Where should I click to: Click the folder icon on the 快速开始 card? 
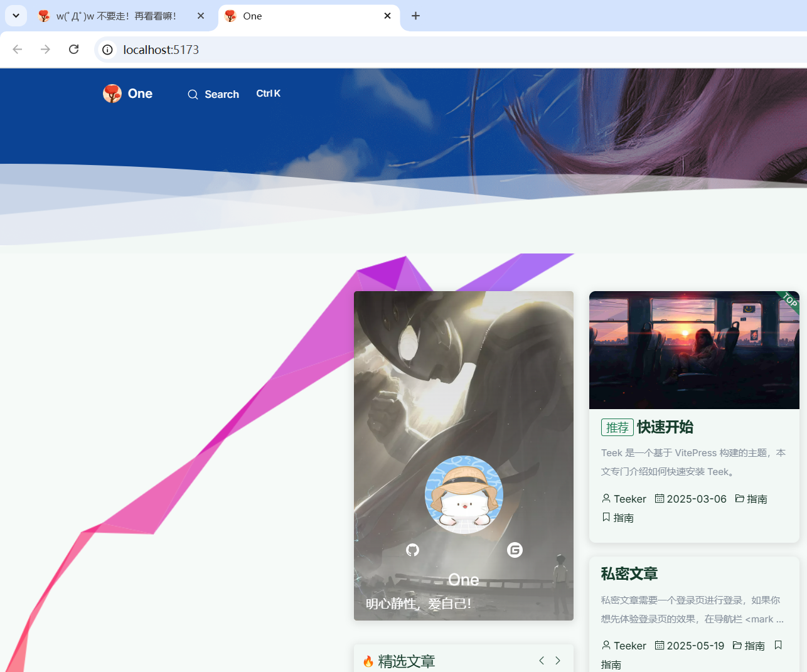point(740,498)
